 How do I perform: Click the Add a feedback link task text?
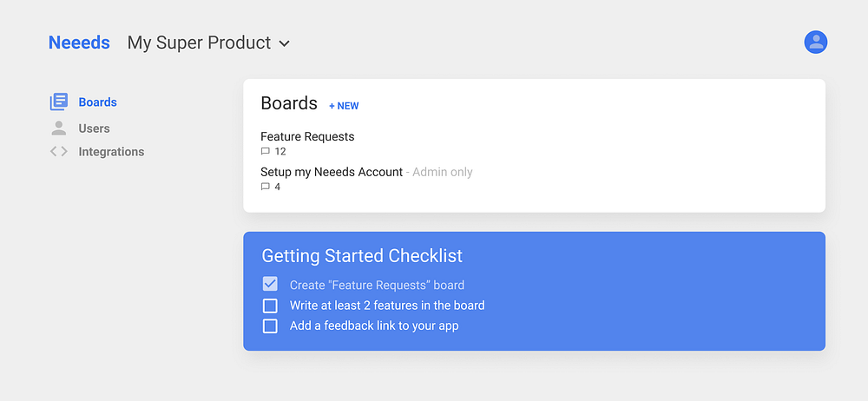(x=374, y=326)
